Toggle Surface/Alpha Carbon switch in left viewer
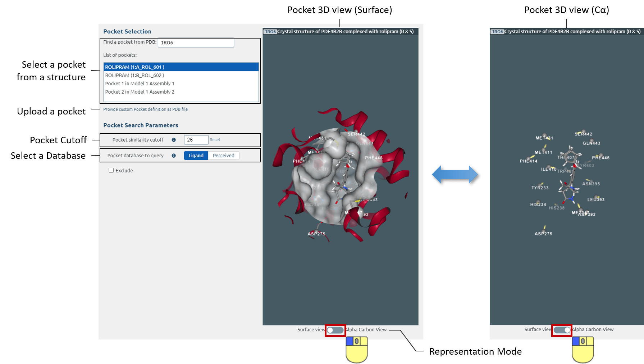 coord(335,330)
